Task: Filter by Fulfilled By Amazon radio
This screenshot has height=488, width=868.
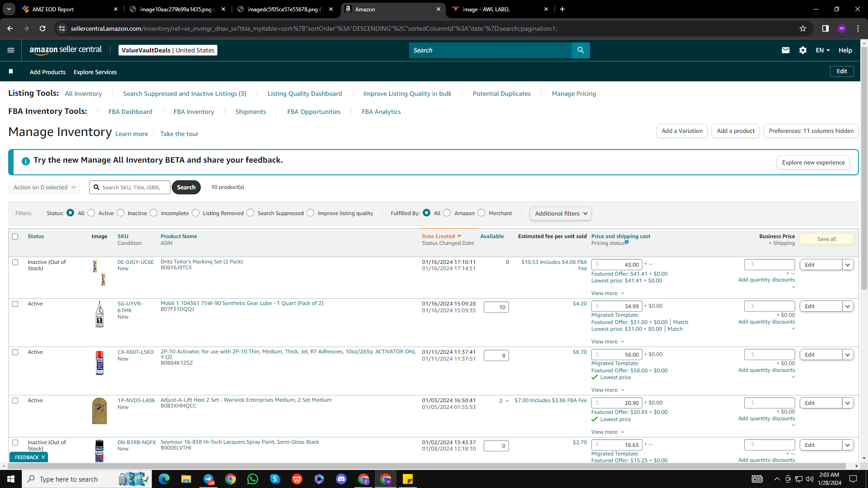Action: click(x=447, y=213)
